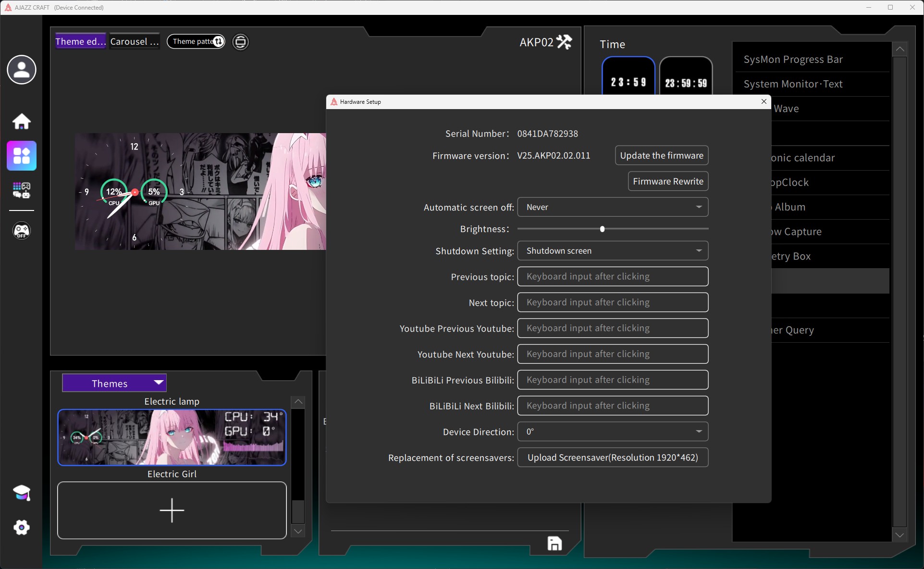Switch to the Carousel tab
The height and width of the screenshot is (569, 924).
pos(135,42)
